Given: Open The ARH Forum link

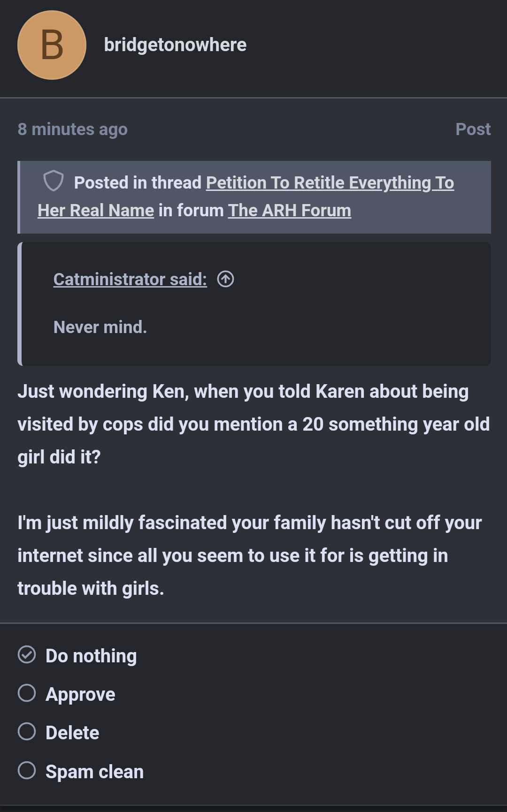Looking at the screenshot, I should click(290, 211).
